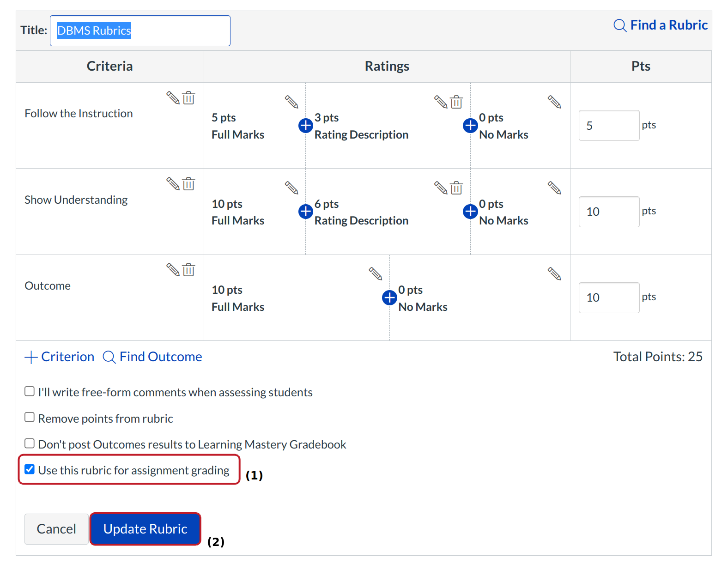Open Find Outcome search

click(x=152, y=357)
